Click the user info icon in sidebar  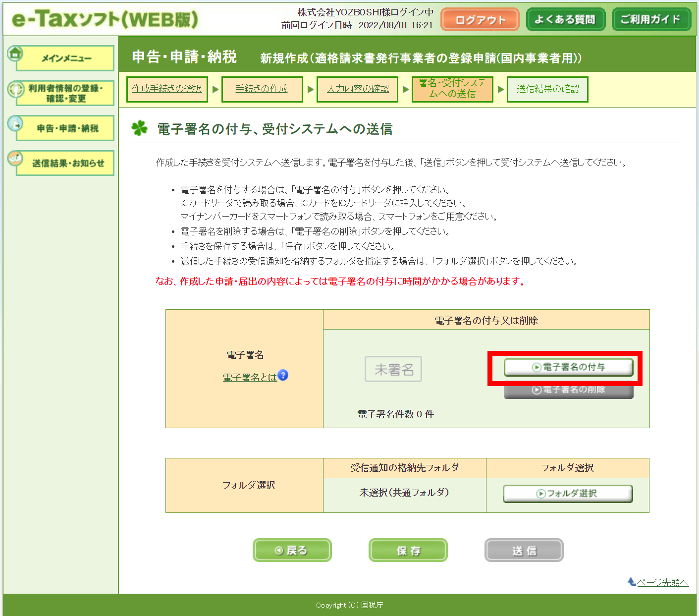point(15,89)
